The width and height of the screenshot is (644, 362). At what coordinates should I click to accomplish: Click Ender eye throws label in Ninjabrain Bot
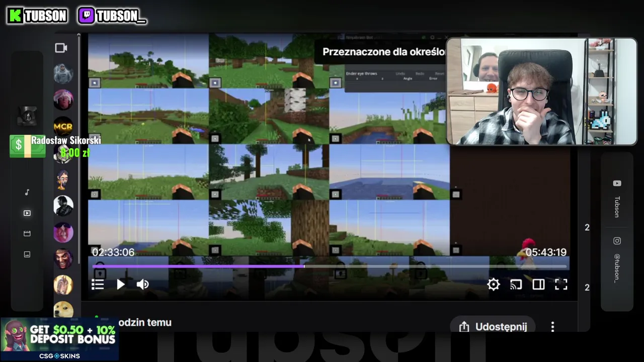(x=361, y=73)
